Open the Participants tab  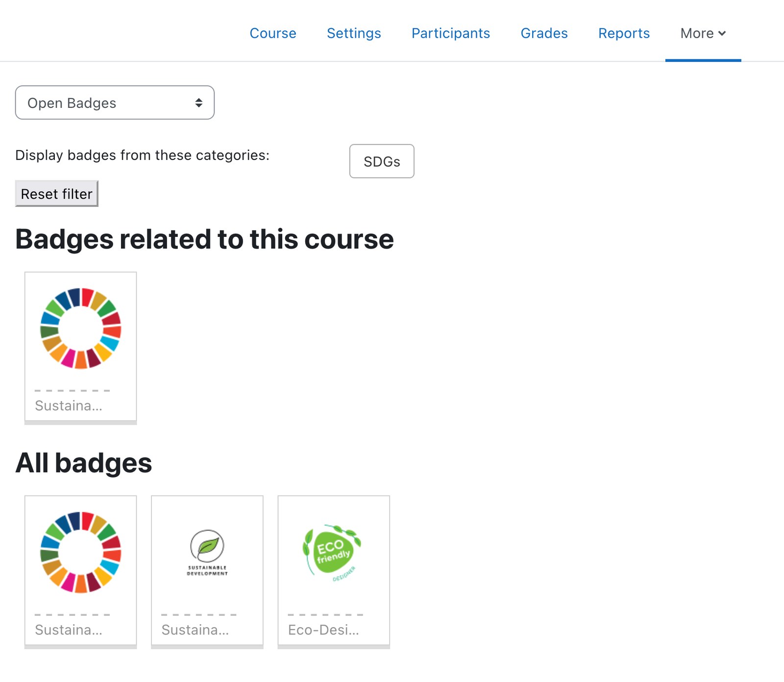pyautogui.click(x=450, y=33)
